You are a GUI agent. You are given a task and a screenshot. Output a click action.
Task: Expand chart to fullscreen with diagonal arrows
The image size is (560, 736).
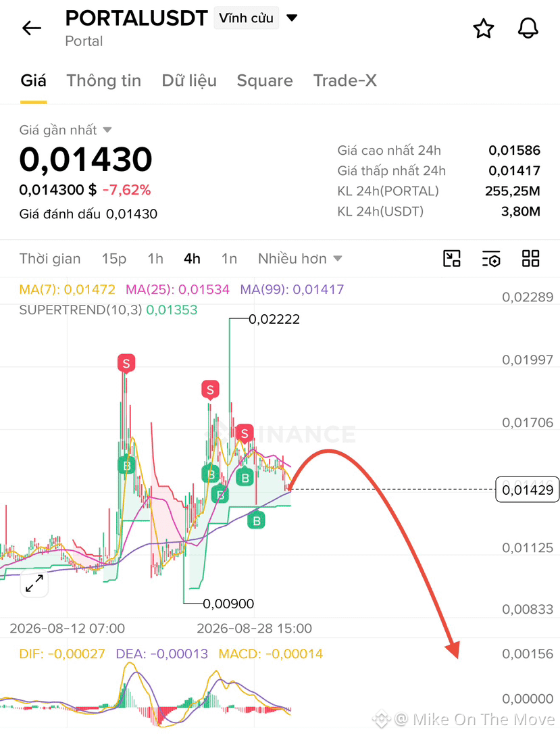click(34, 583)
